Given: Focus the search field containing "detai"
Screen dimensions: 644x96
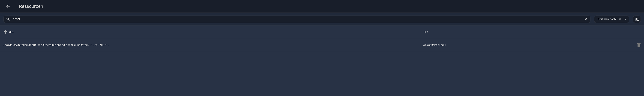Looking at the screenshot, I should [16, 19].
